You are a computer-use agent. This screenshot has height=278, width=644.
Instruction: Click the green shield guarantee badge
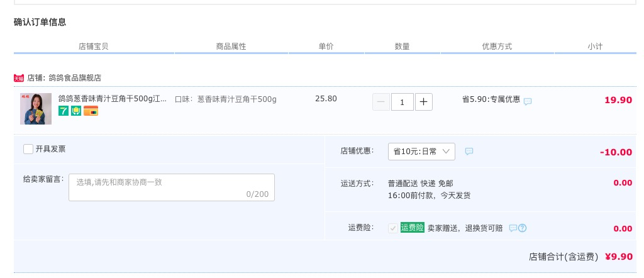[76, 111]
